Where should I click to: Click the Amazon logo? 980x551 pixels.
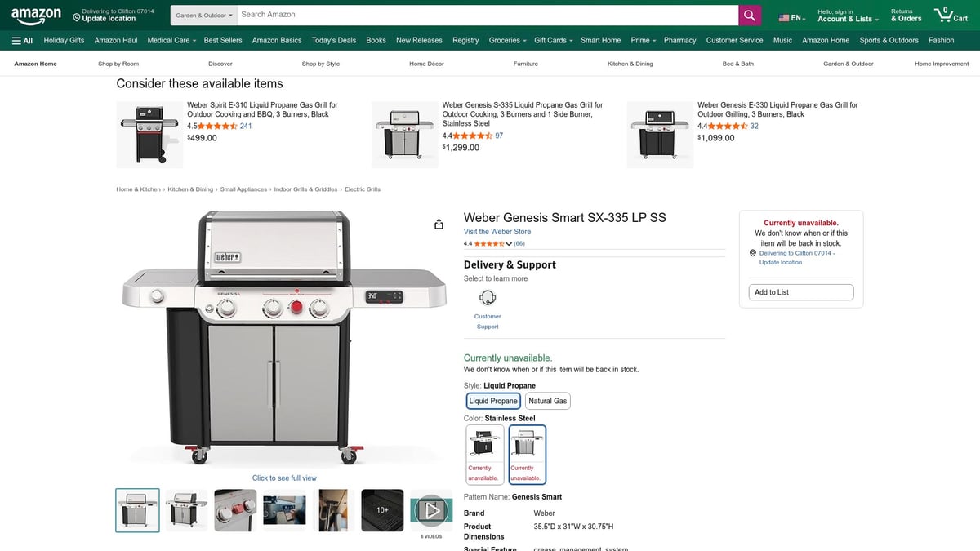[x=36, y=15]
